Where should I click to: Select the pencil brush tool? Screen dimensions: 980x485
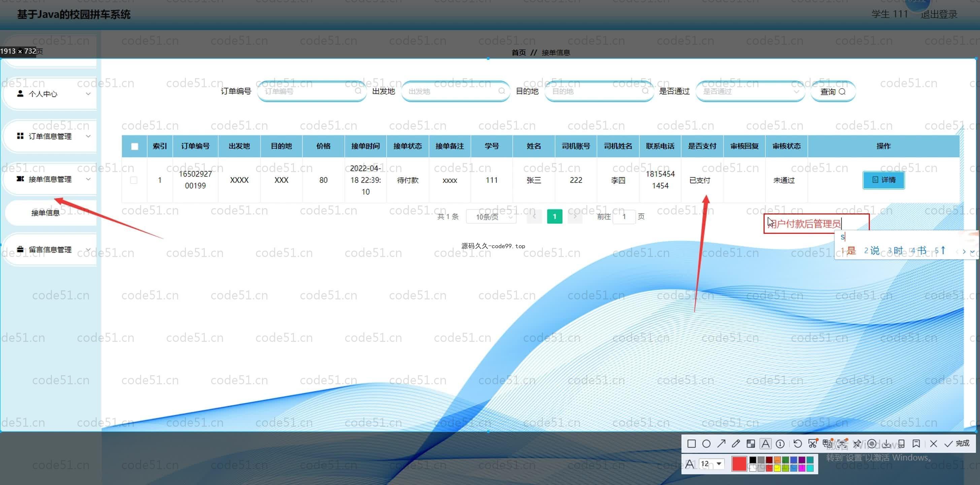click(x=736, y=444)
